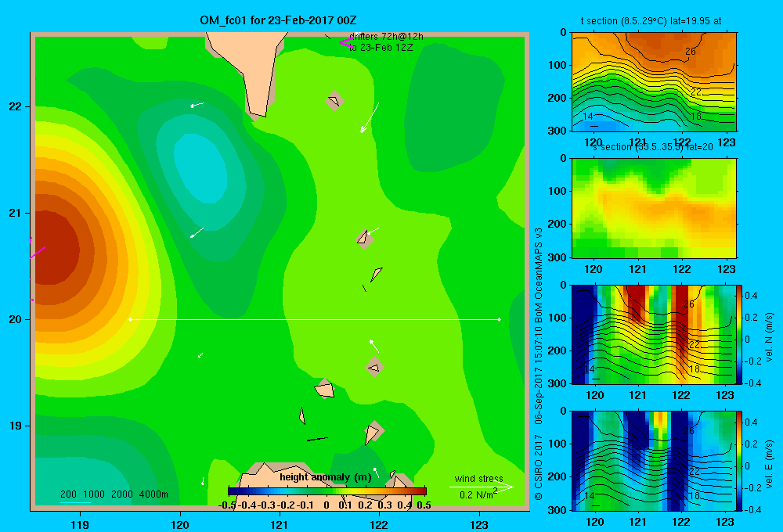The image size is (783, 532).
Task: Click the 'BoM OceanMAPS v3' vertical text
Action: [539, 275]
